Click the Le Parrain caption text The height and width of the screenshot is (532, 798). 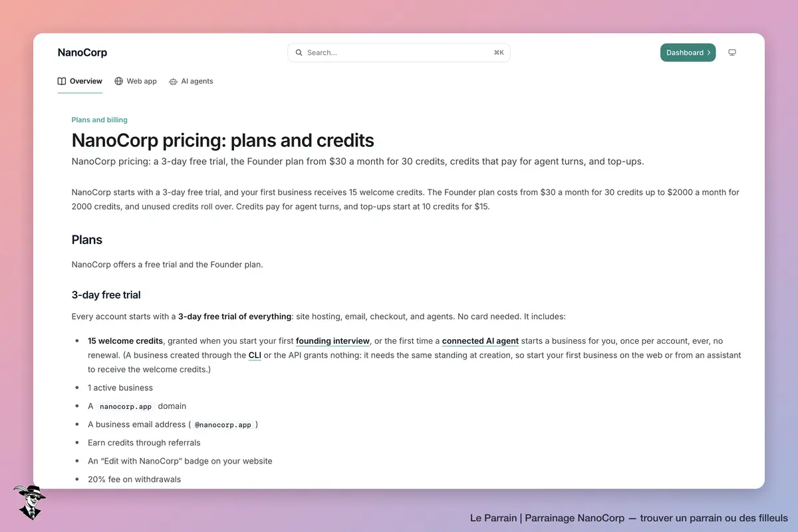(629, 517)
